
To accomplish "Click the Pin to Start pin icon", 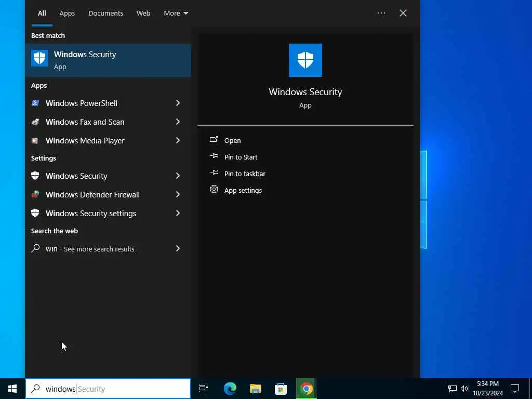I will tap(214, 156).
